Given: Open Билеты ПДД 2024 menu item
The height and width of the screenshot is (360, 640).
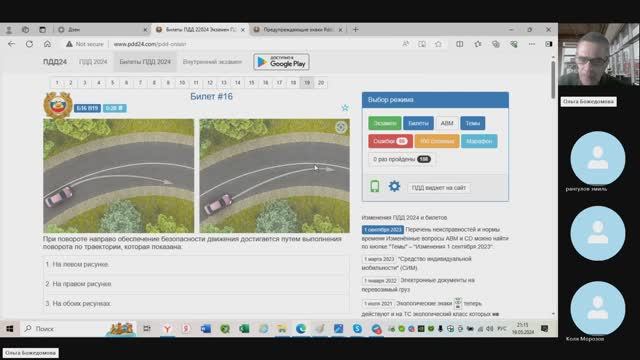Looking at the screenshot, I should [145, 62].
